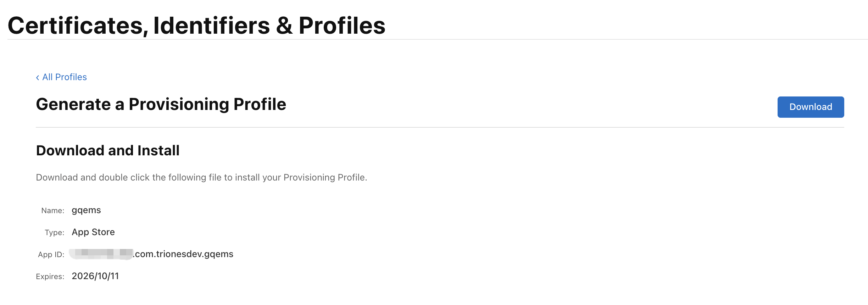Image resolution: width=868 pixels, height=305 pixels.
Task: Click the word Identifiers in the main title
Action: 211,26
